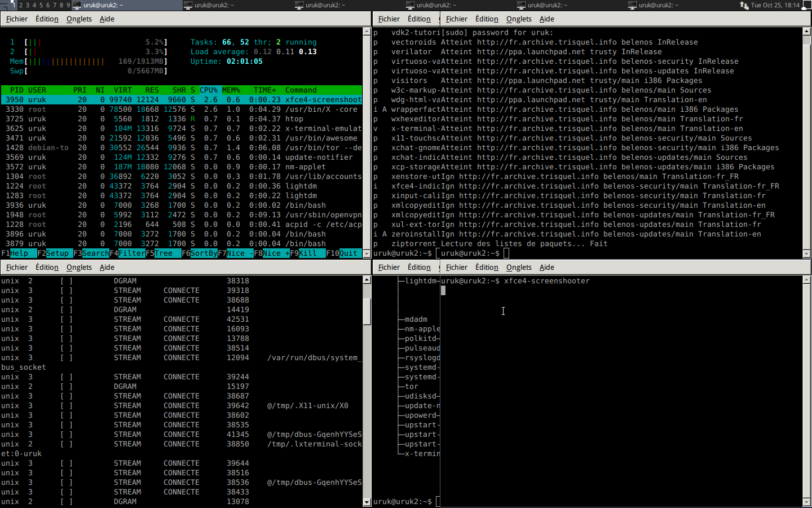Switch to tag 9 in the top bar
Image resolution: width=812 pixels, height=508 pixels.
[68, 5]
